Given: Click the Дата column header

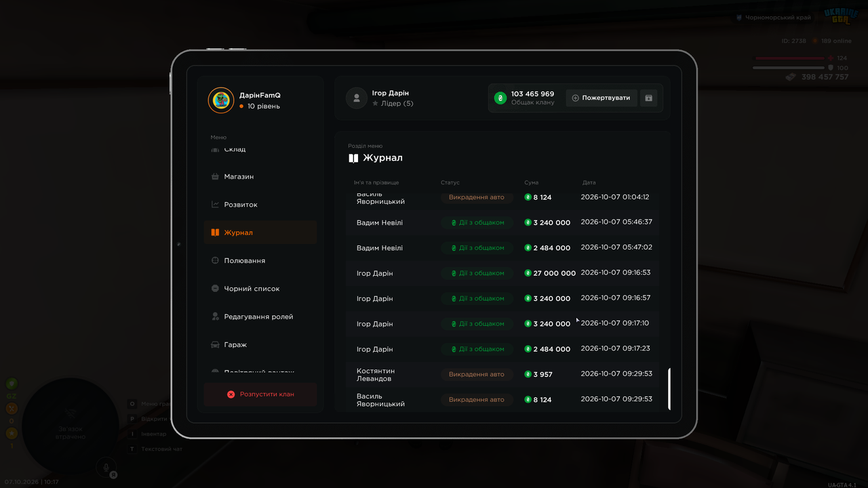Looking at the screenshot, I should tap(589, 182).
